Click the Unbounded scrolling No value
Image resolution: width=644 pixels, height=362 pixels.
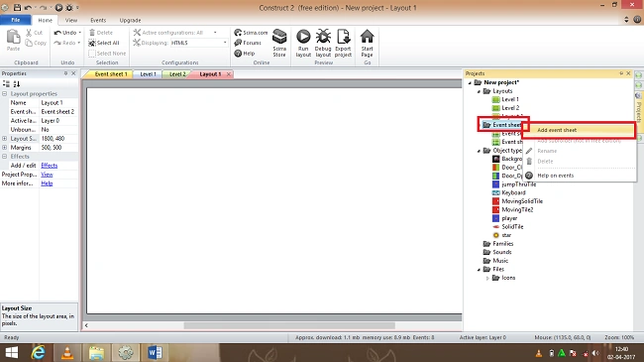[58, 130]
